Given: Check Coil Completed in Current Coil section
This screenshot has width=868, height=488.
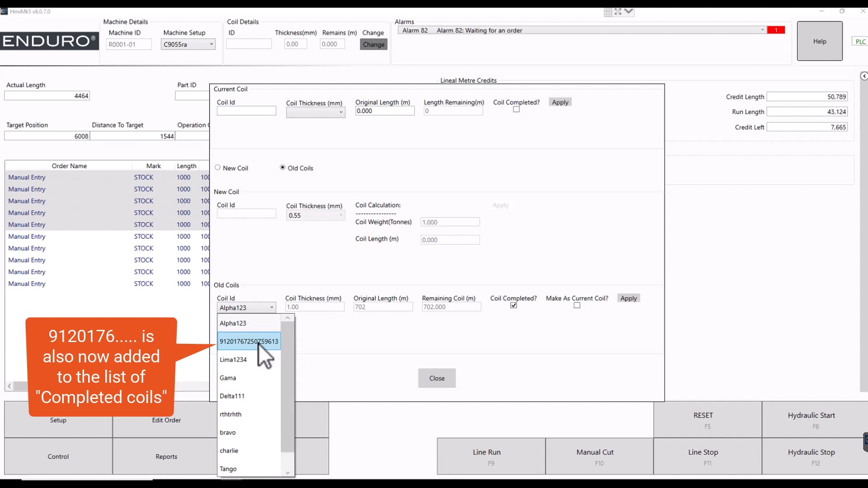Looking at the screenshot, I should pyautogui.click(x=516, y=109).
